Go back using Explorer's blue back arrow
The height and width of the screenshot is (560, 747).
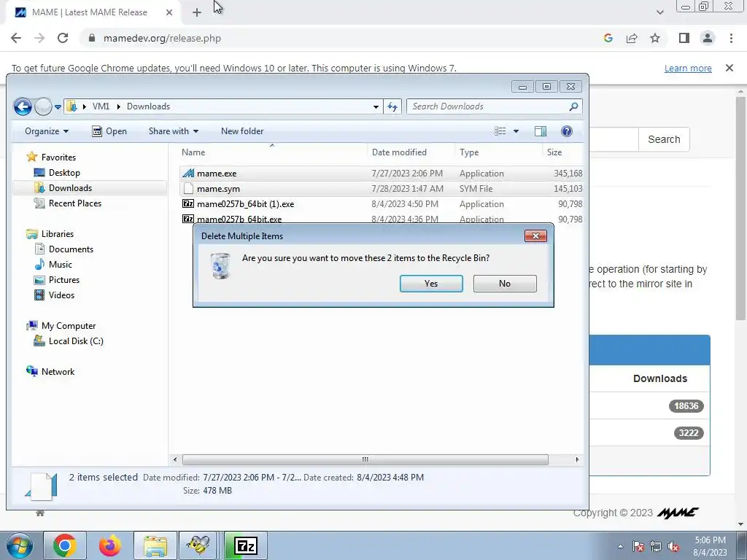23,106
